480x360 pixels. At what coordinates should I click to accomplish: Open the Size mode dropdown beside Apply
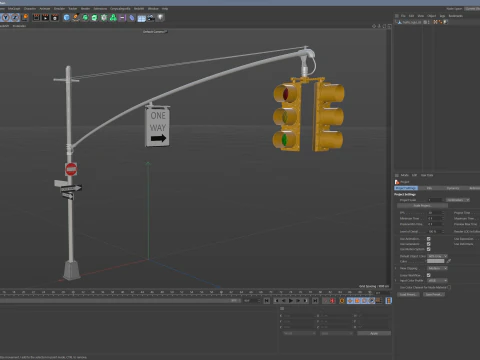(336, 333)
